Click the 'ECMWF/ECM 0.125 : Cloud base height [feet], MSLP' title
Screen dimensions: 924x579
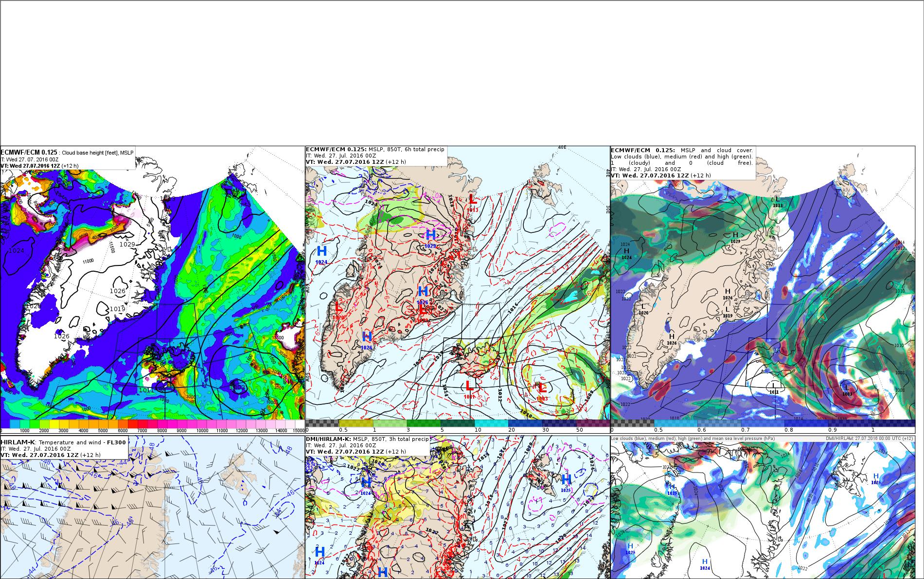click(x=67, y=152)
